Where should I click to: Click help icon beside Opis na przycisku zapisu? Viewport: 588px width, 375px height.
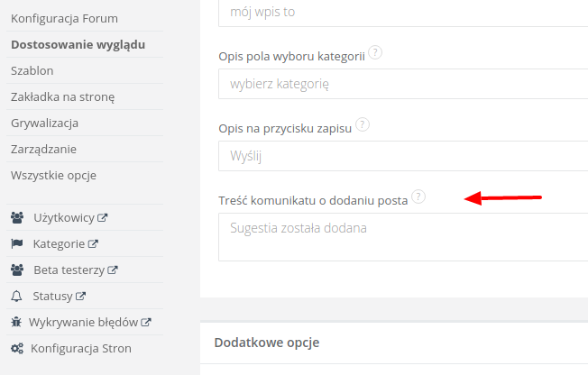[x=363, y=125]
